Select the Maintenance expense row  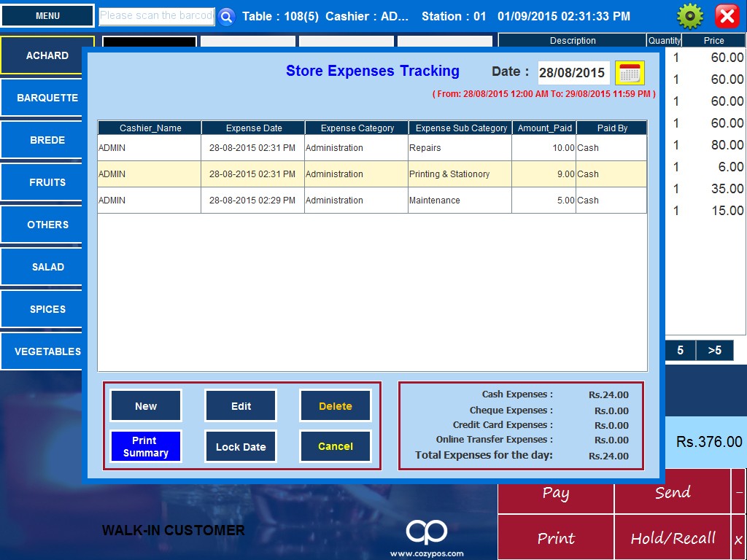[x=372, y=201]
